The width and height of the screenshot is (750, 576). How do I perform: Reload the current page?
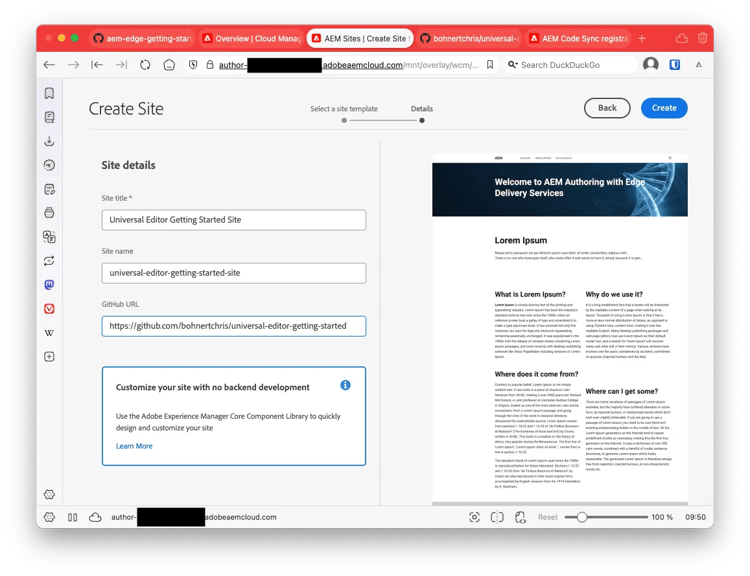145,65
